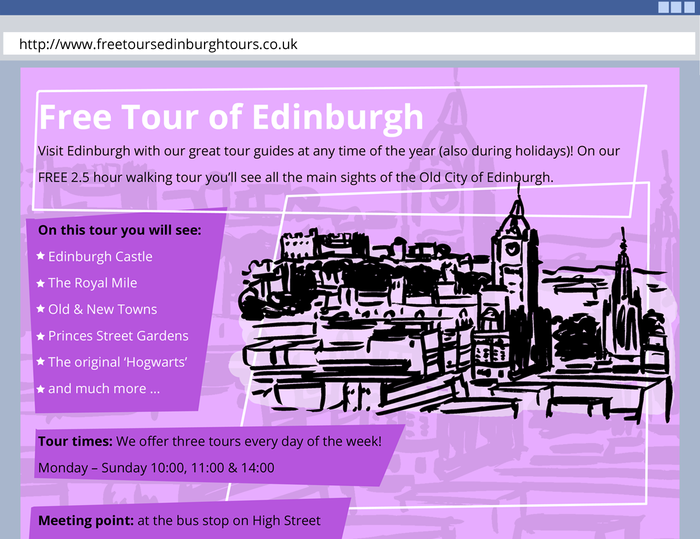Click the star beside 'and much more ...'
This screenshot has width=700, height=539.
tap(41, 389)
